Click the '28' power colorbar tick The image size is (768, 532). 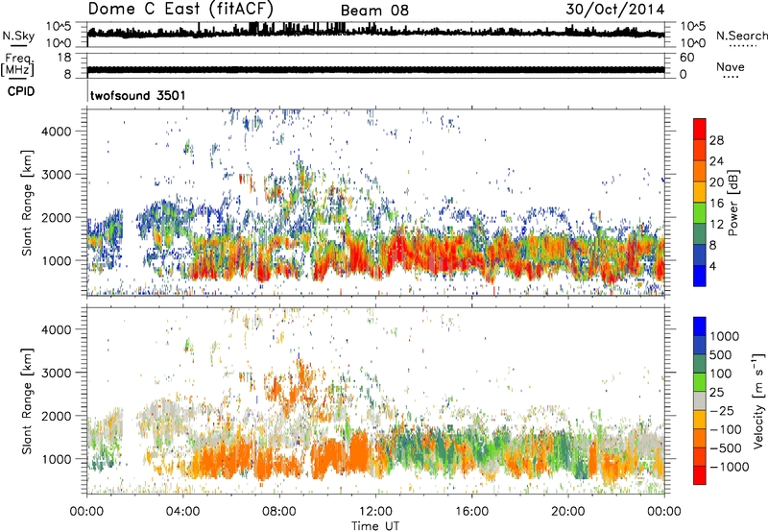click(716, 140)
